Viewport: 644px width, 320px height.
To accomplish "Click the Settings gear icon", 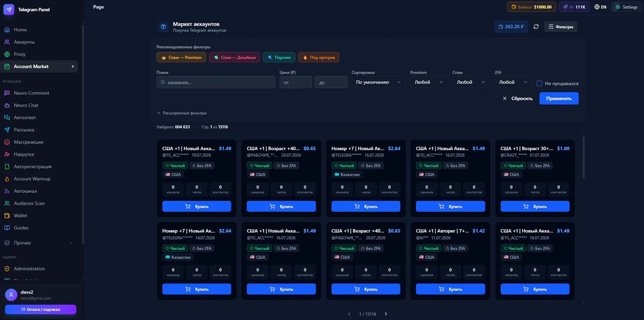I will coord(618,7).
